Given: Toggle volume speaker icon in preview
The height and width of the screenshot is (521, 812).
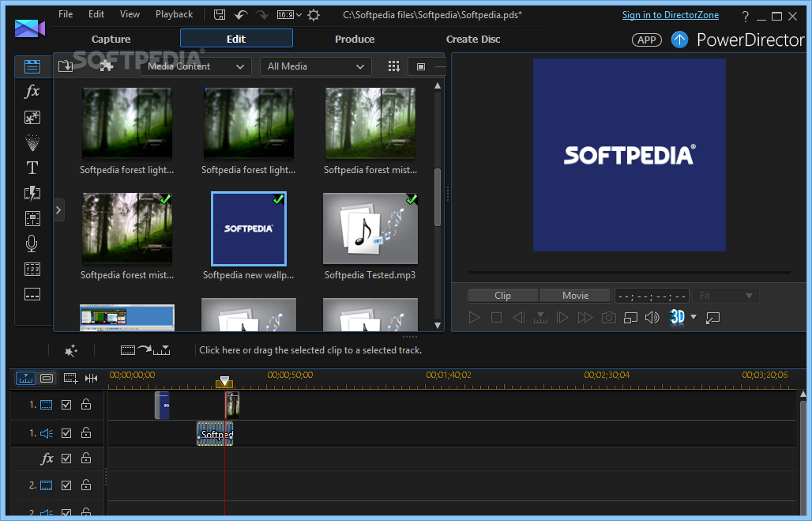Looking at the screenshot, I should (652, 317).
